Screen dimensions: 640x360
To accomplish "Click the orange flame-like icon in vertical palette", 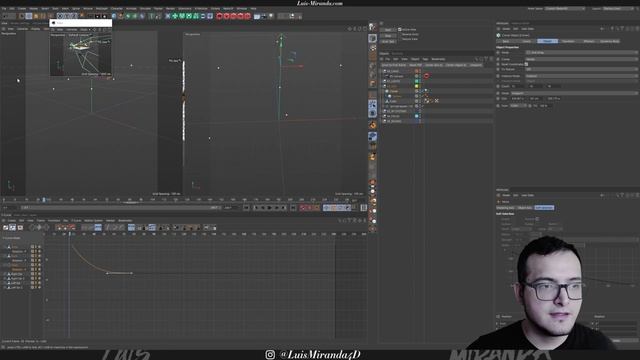I will [372, 125].
